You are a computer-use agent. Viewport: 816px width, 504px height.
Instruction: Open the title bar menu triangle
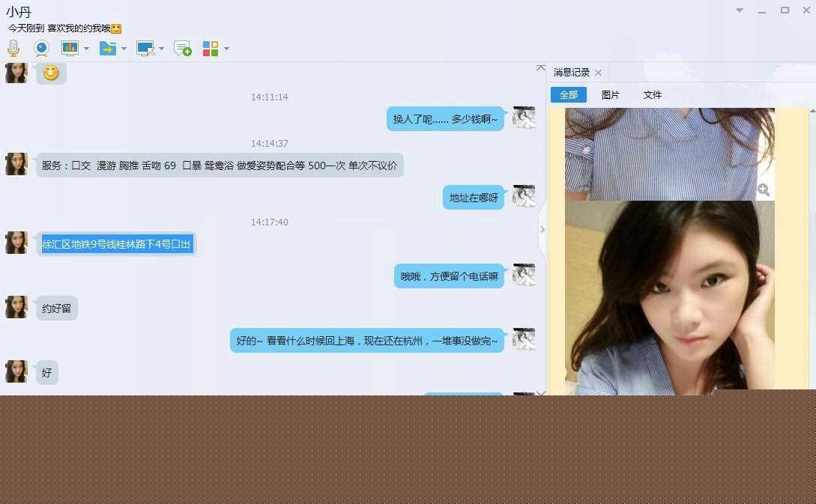point(740,10)
